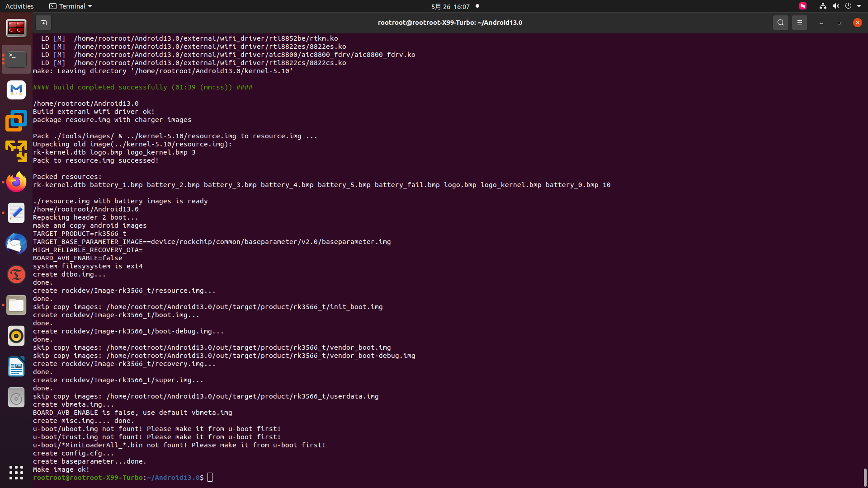The height and width of the screenshot is (488, 868).
Task: Click the network status icon
Action: point(823,6)
